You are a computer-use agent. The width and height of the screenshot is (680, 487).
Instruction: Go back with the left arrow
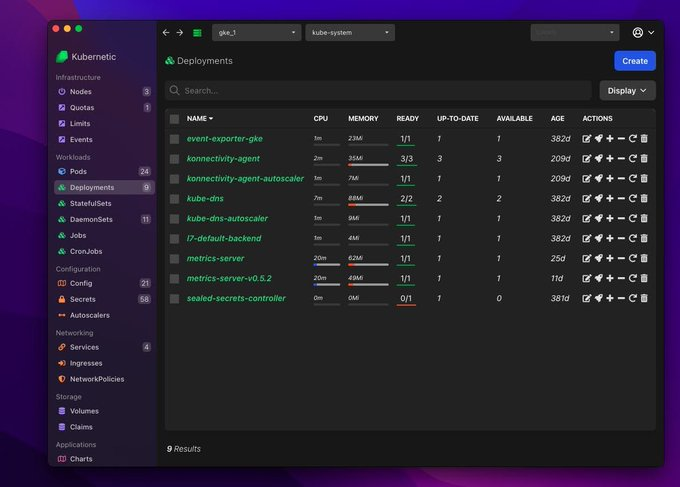166,33
